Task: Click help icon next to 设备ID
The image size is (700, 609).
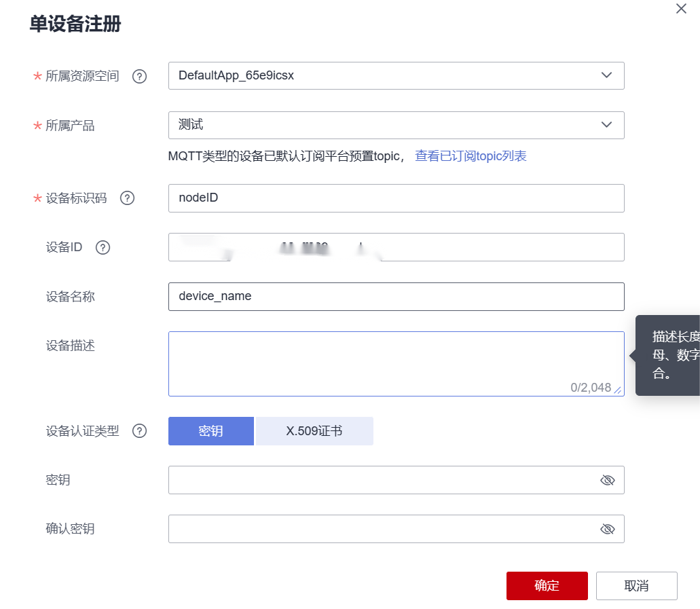Action: (x=103, y=247)
